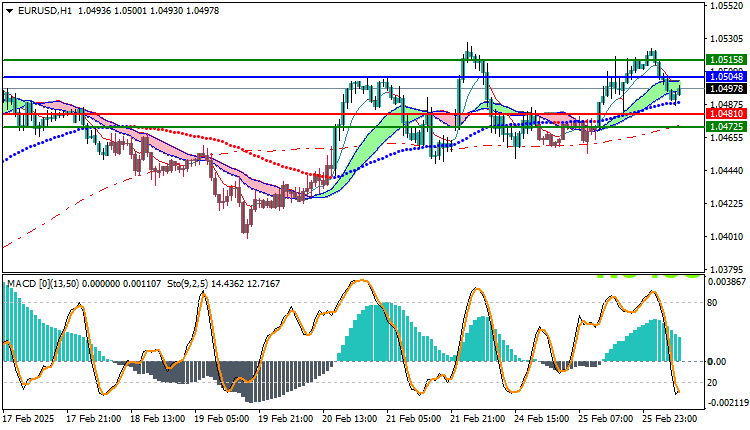This screenshot has width=750, height=430.
Task: Click the 19 Feb 21:00 time label
Action: point(286,419)
